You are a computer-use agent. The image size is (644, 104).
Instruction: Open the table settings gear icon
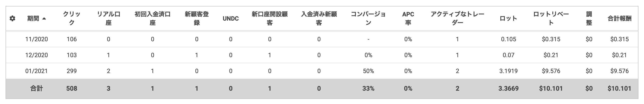click(x=12, y=19)
